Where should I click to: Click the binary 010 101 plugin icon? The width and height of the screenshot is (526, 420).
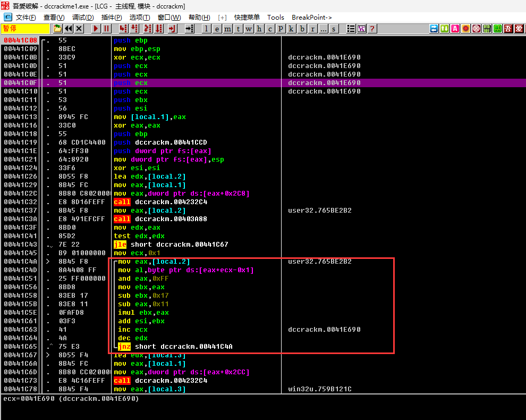(487, 29)
